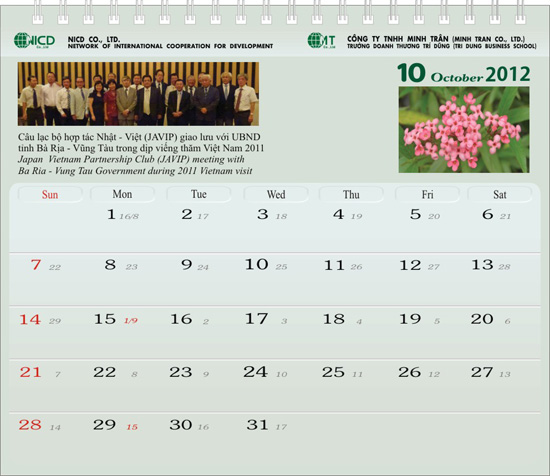Click the 'Sat' weekday header

(499, 194)
